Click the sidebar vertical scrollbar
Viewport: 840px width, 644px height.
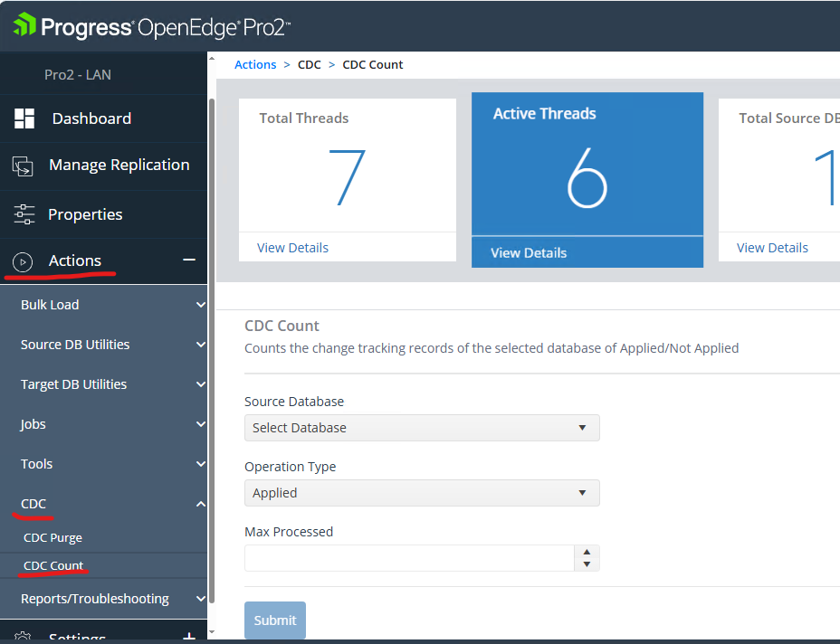point(212,351)
